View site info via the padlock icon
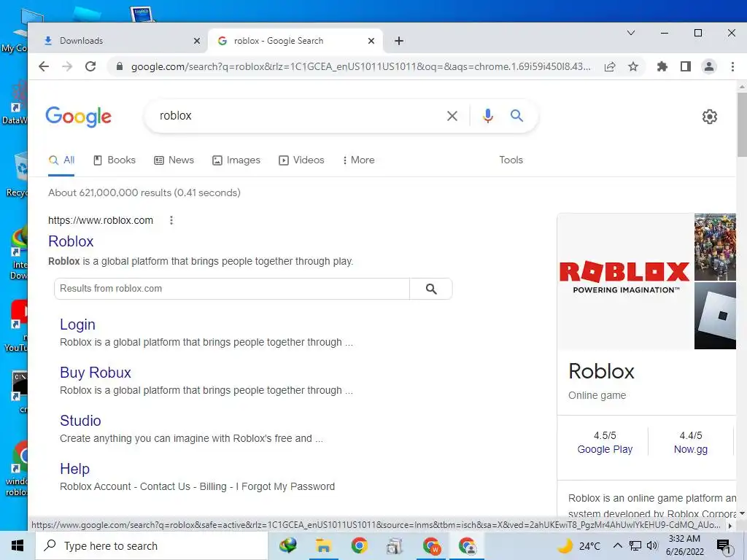Viewport: 747px width, 560px height. [120, 66]
